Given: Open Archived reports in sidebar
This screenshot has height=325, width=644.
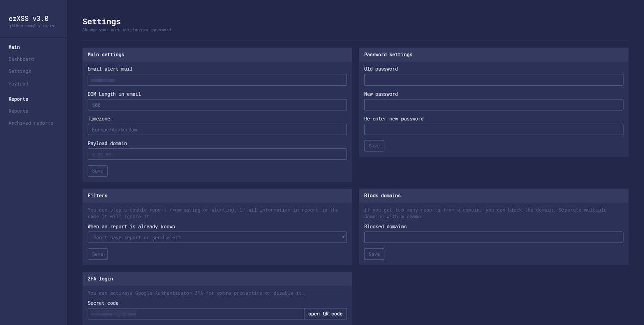Looking at the screenshot, I should pos(31,123).
